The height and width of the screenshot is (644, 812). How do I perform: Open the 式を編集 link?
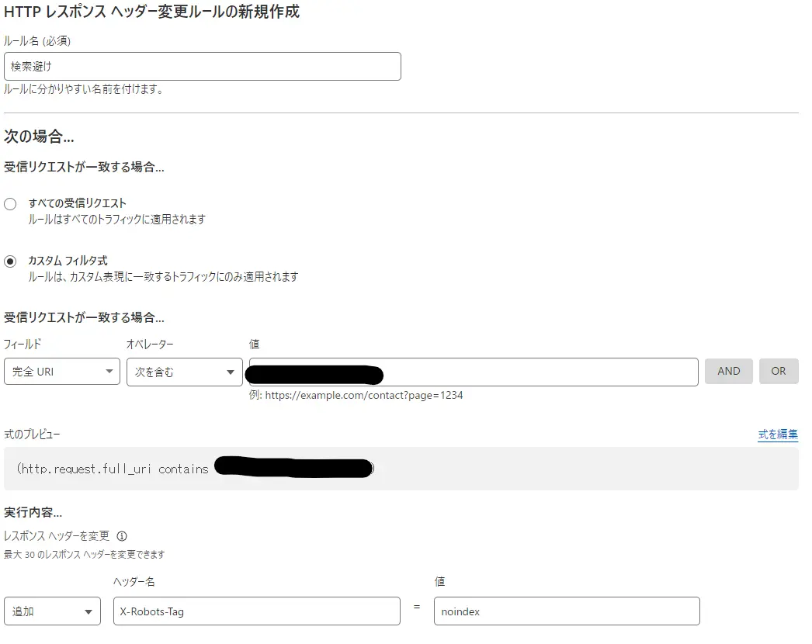[778, 435]
